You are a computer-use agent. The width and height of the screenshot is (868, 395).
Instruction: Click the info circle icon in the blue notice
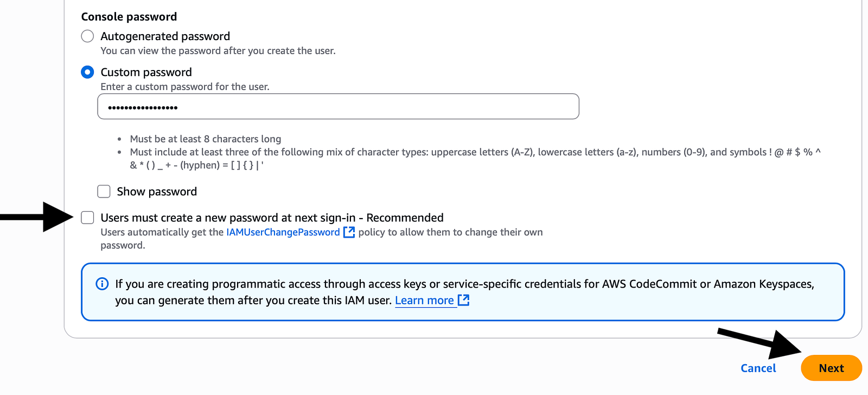click(x=102, y=284)
